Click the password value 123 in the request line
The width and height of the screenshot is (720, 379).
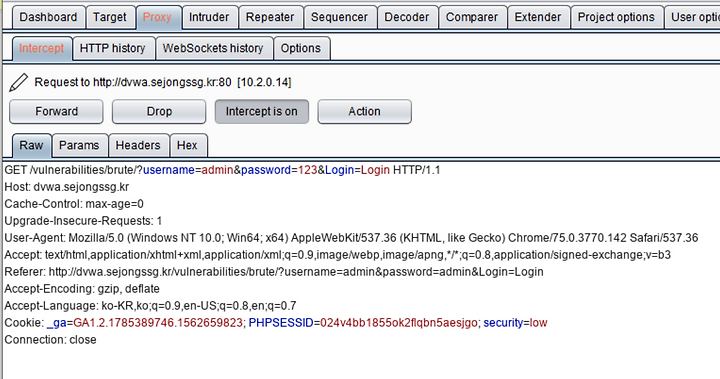coord(308,170)
